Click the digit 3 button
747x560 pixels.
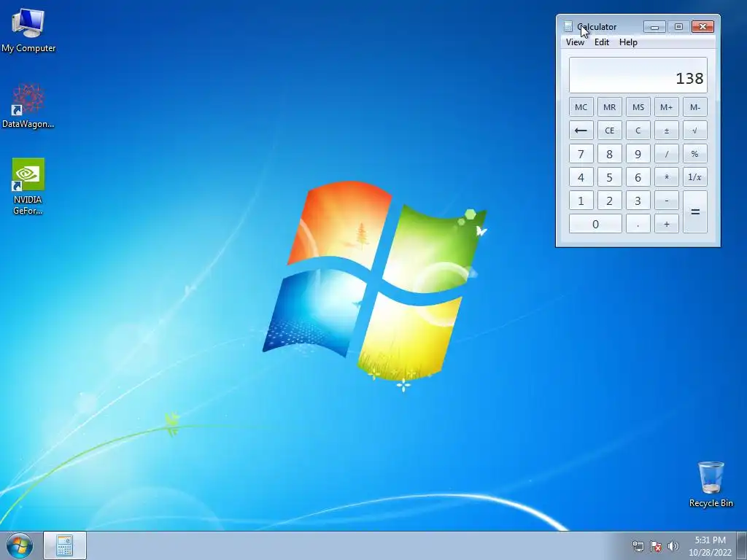[638, 201]
